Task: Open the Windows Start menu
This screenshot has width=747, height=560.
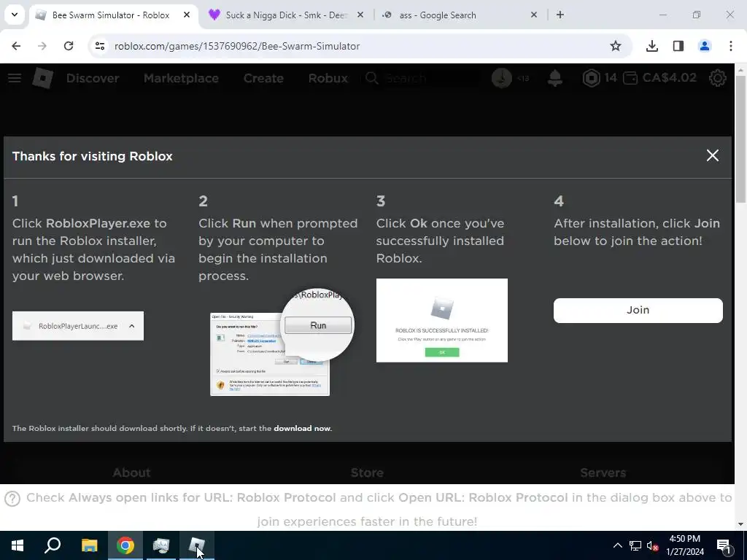Action: click(18, 545)
